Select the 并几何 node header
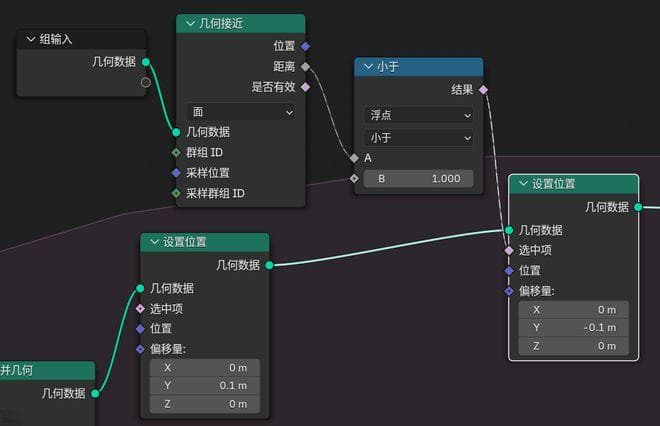 coord(47,370)
